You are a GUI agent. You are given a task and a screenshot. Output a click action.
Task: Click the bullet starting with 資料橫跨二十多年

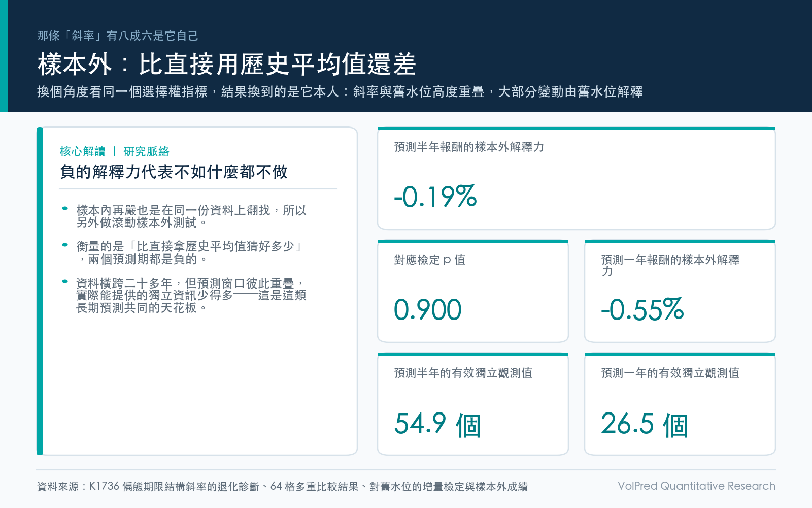(x=191, y=295)
